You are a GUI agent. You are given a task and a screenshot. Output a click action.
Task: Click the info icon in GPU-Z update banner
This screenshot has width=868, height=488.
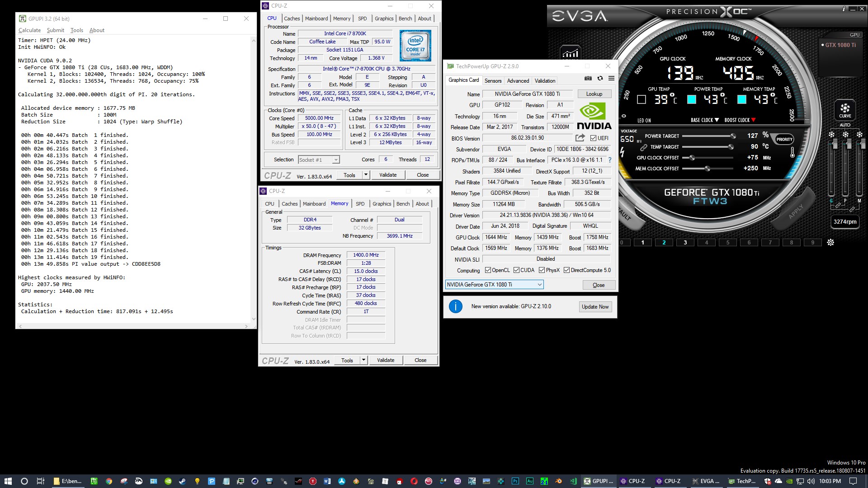click(455, 306)
